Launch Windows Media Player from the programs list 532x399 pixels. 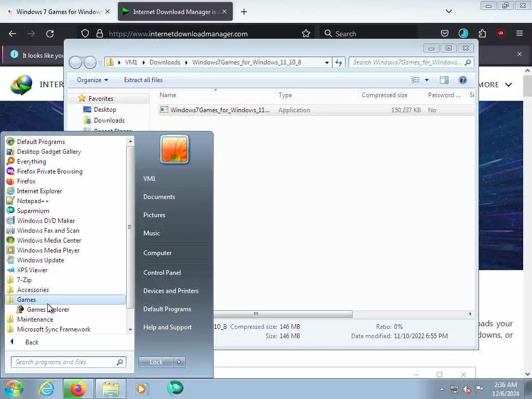point(48,250)
